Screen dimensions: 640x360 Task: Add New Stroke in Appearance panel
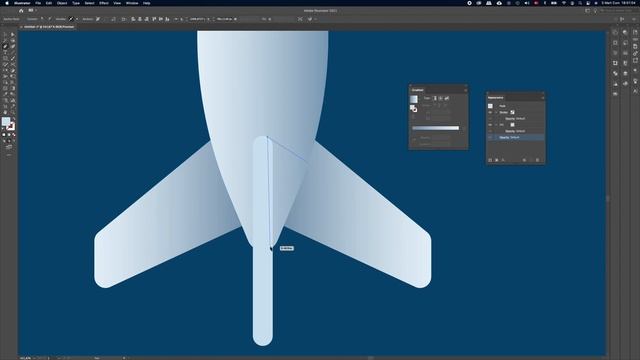490,160
